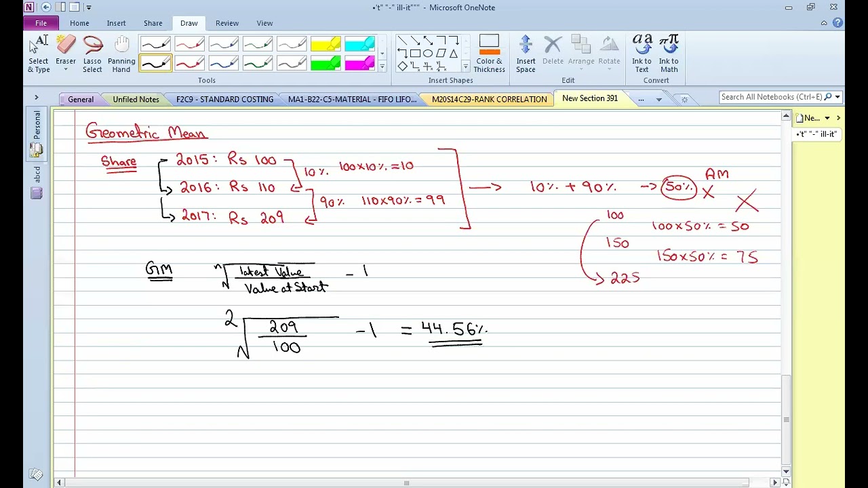Switch to the Unfiled Notes section
This screenshot has height=488, width=868.
coord(136,99)
